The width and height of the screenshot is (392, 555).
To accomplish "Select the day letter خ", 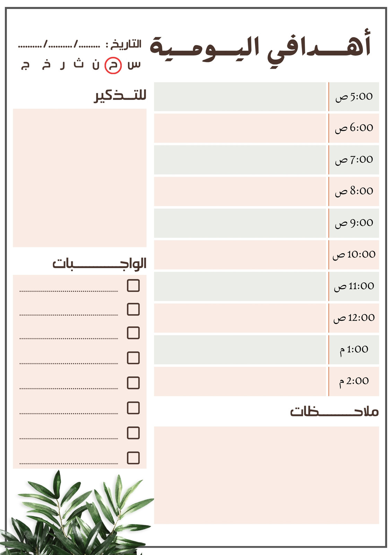I will pos(46,64).
